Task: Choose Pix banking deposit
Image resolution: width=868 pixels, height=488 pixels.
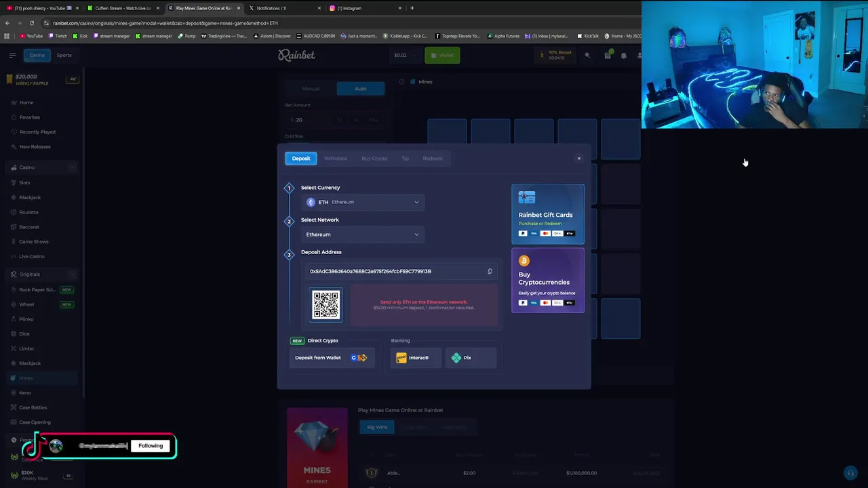Action: tap(471, 358)
